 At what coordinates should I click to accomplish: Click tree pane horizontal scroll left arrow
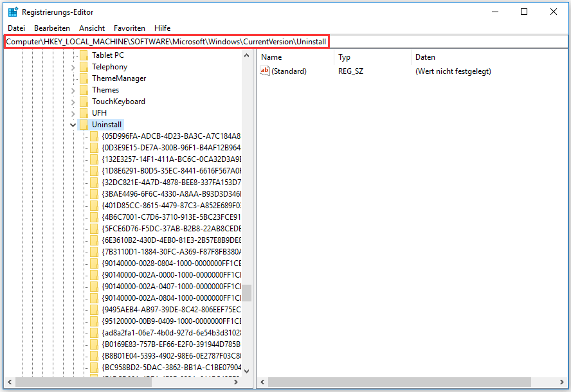(x=10, y=382)
